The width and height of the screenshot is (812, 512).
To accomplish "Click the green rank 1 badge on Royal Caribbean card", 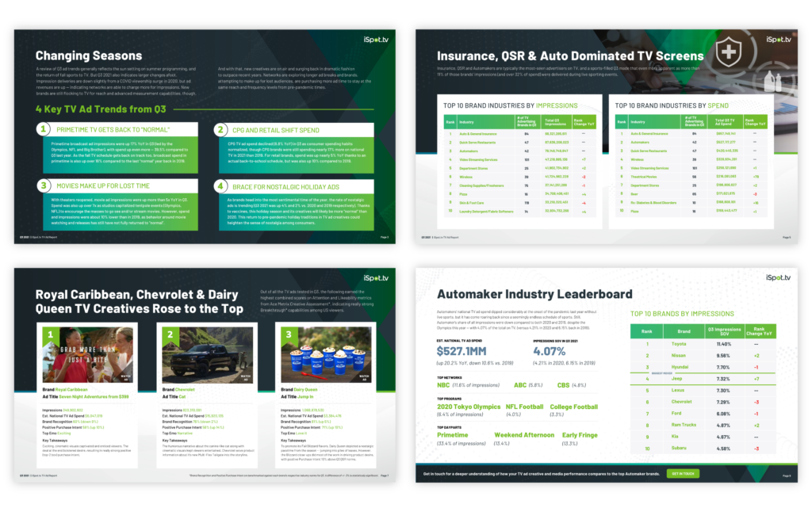I will [x=50, y=335].
